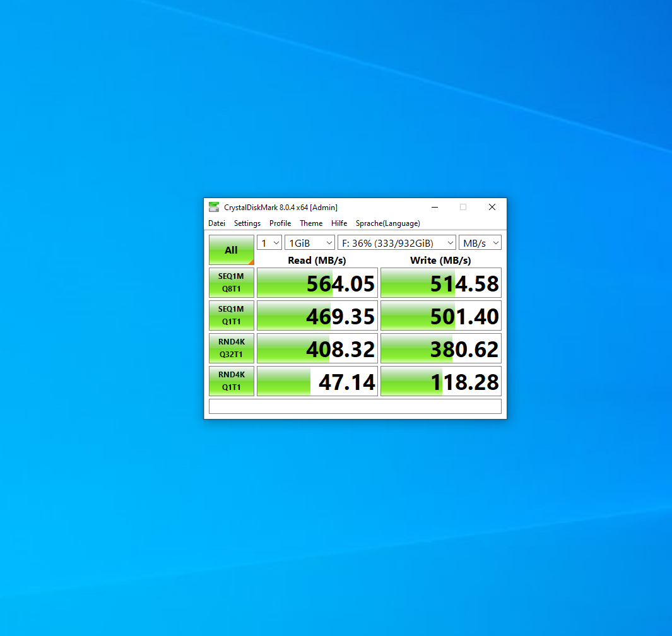This screenshot has height=636, width=672.
Task: Click the 469.35 read result
Action: point(317,315)
